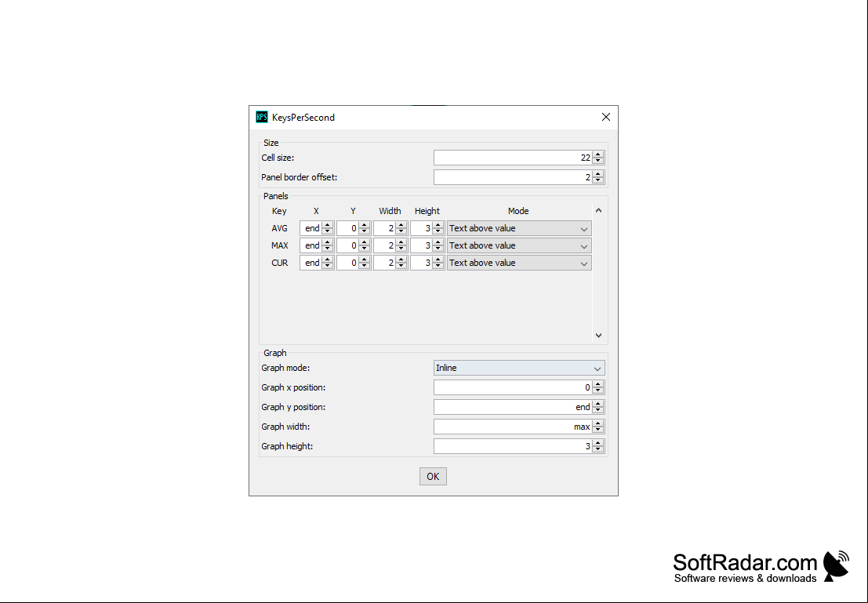Click the Mode column header
The width and height of the screenshot is (868, 603).
518,211
